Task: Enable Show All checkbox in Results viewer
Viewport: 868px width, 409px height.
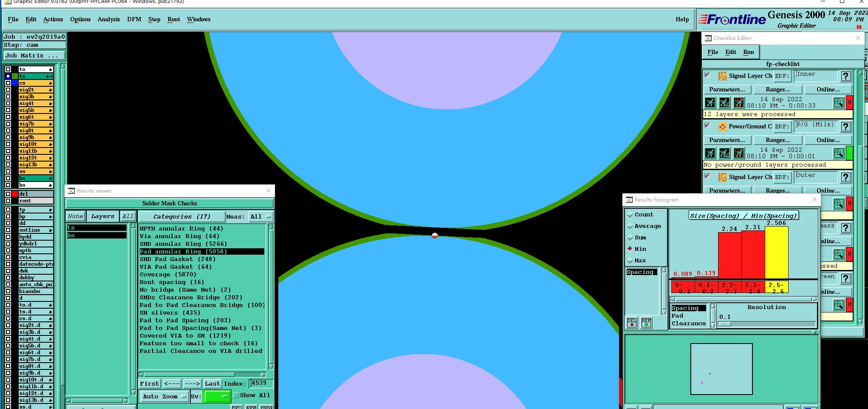Action: click(x=236, y=395)
